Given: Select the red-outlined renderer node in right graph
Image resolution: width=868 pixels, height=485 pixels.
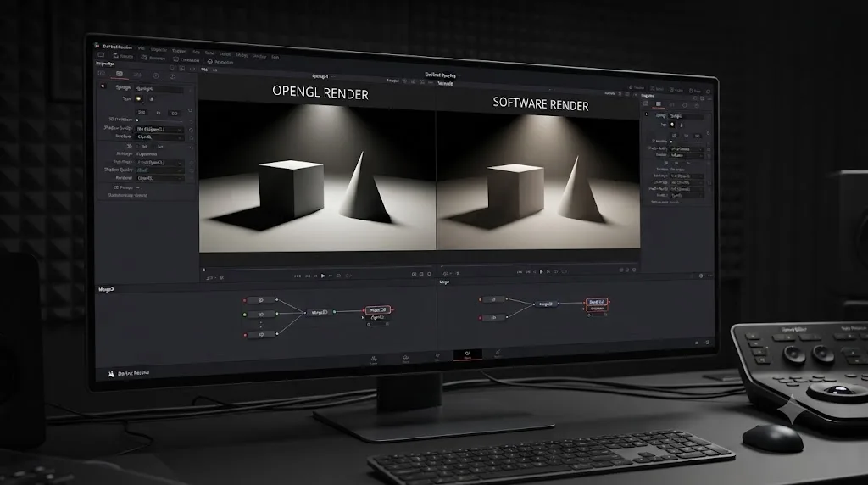Looking at the screenshot, I should click(597, 303).
